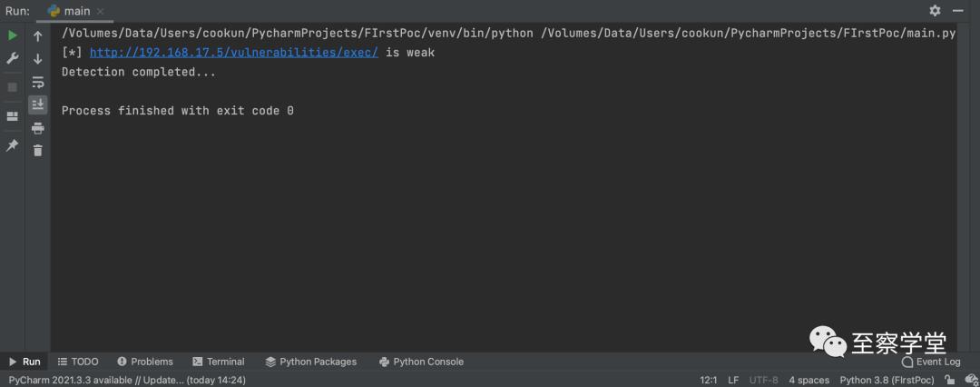Toggle scroll to end of console
Screen dimensions: 980x387
(x=38, y=104)
